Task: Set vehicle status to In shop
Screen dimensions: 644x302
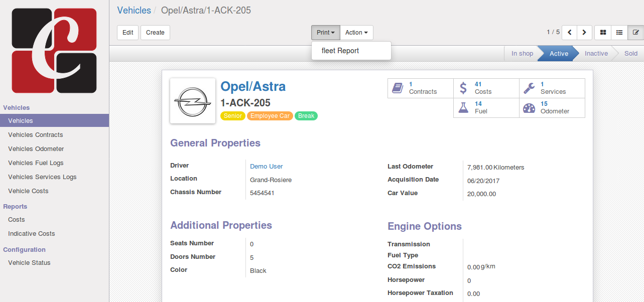Action: pyautogui.click(x=522, y=54)
